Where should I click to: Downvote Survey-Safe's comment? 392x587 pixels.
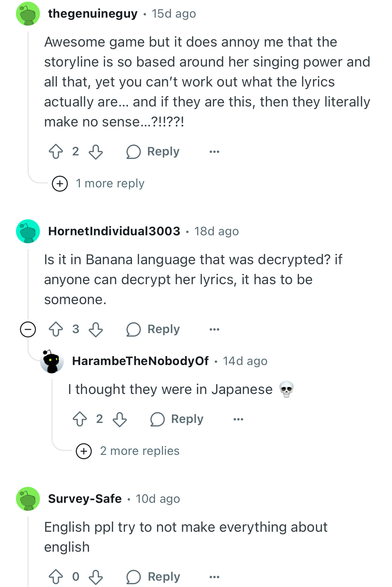pyautogui.click(x=96, y=577)
